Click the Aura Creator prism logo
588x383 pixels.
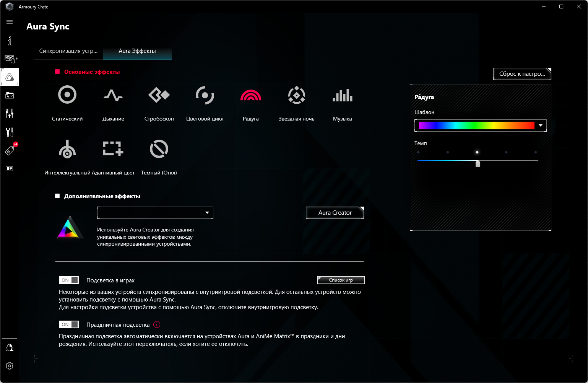70,227
